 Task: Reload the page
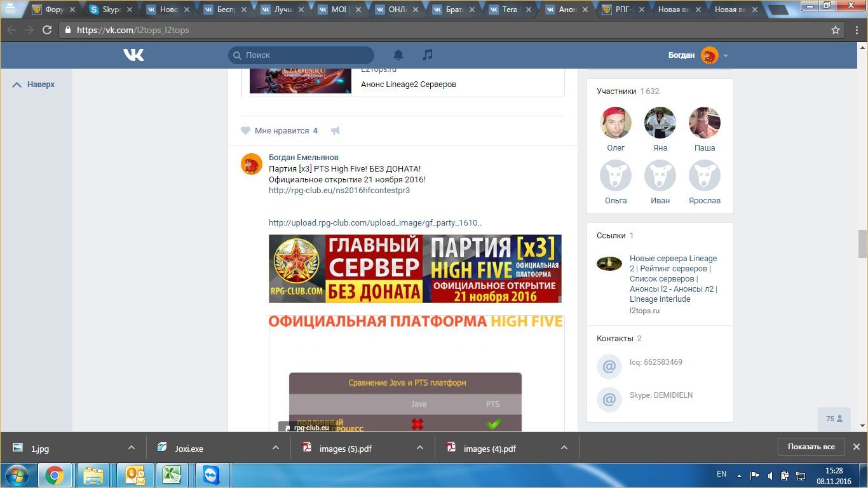(47, 30)
